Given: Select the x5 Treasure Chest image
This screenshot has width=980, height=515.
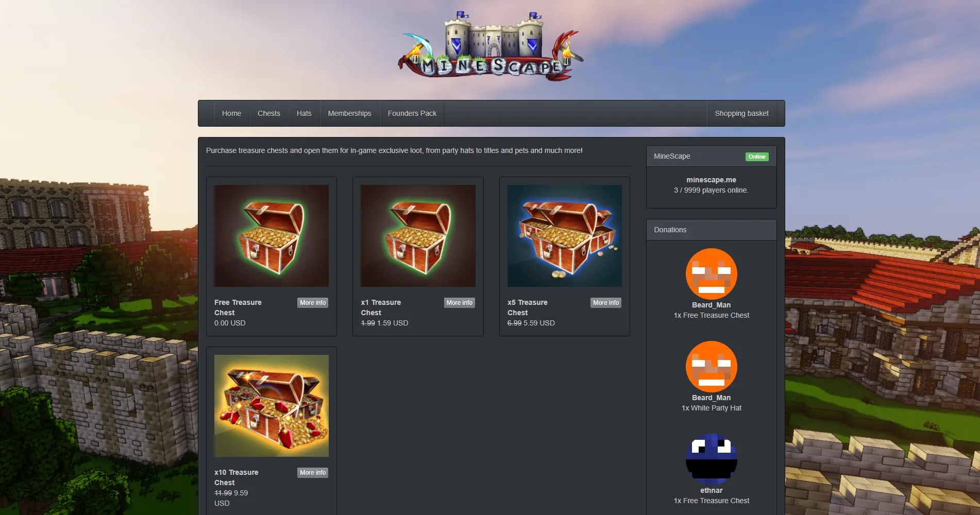Looking at the screenshot, I should tap(564, 236).
